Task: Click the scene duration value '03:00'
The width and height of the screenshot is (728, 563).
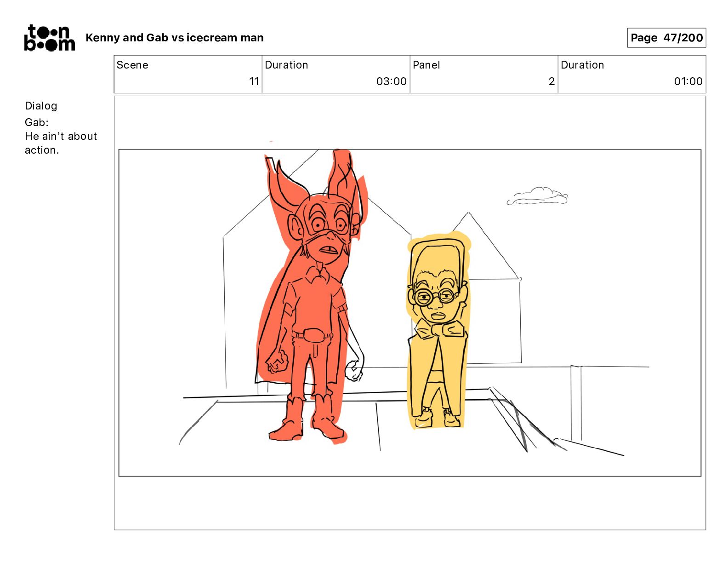Action: [x=391, y=81]
